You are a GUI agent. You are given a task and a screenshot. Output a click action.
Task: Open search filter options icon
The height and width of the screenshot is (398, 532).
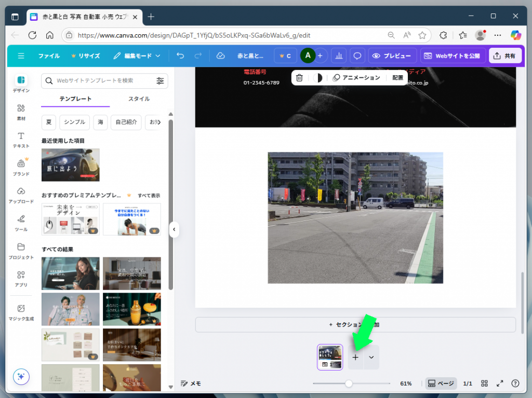[160, 81]
